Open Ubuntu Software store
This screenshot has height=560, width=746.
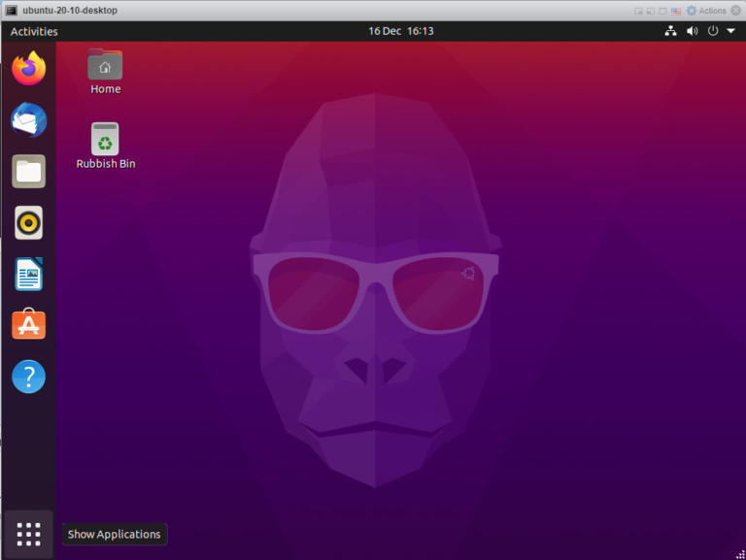coord(28,324)
